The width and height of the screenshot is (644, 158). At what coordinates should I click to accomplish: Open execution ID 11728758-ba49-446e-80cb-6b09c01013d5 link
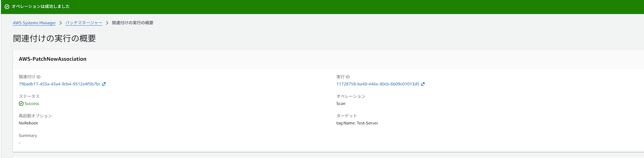click(x=378, y=84)
